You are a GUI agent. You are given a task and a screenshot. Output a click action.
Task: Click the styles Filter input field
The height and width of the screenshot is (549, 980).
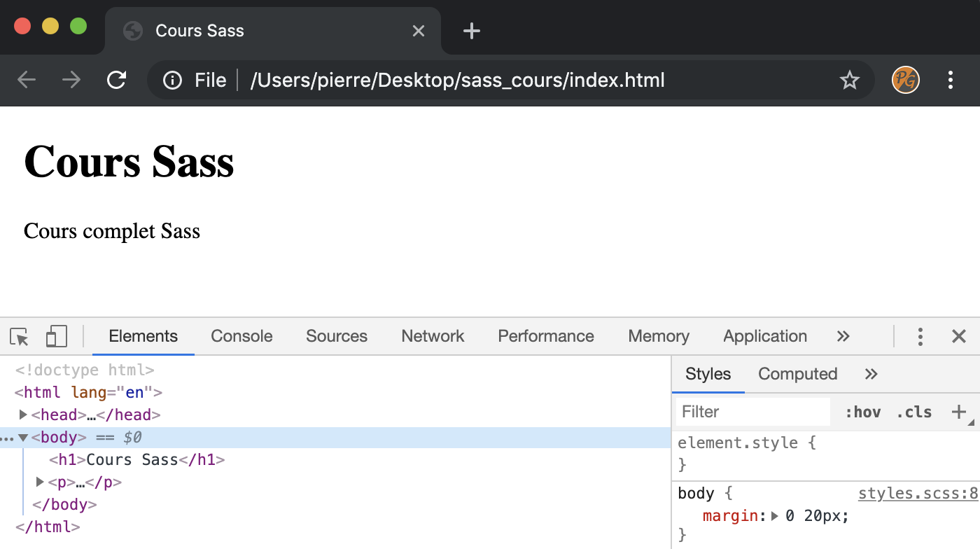pyautogui.click(x=752, y=412)
